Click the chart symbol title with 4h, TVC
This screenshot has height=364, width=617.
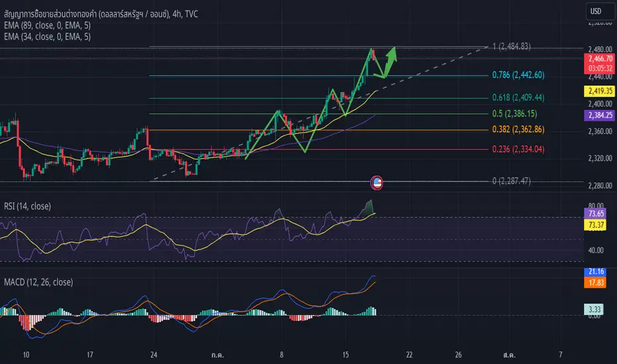[101, 14]
